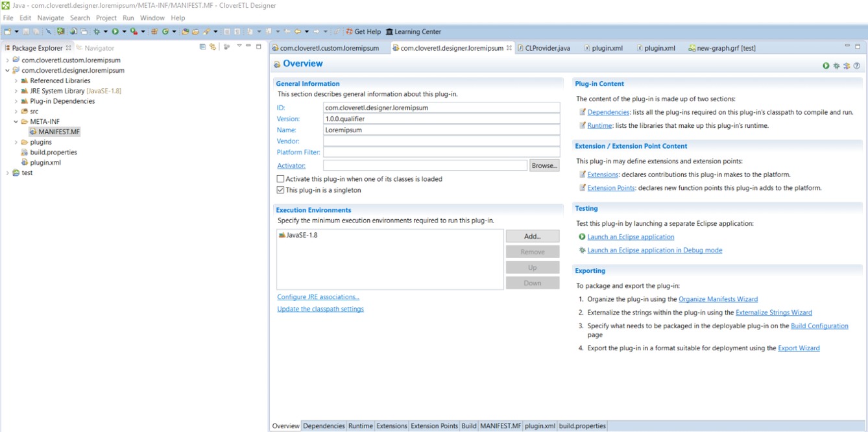Open the Export Wizard link
Screen dimensions: 868x432
pyautogui.click(x=799, y=348)
